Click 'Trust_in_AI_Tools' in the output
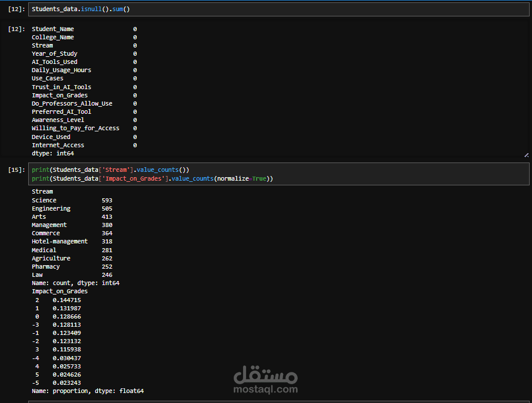 (62, 87)
